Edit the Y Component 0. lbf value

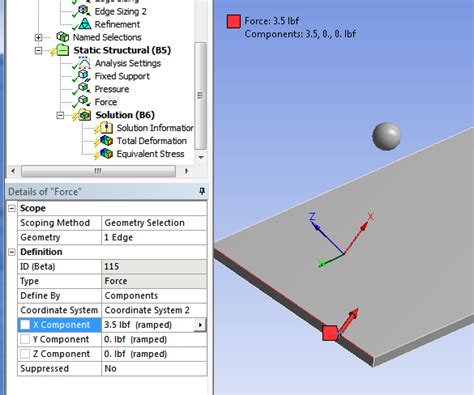click(x=154, y=339)
